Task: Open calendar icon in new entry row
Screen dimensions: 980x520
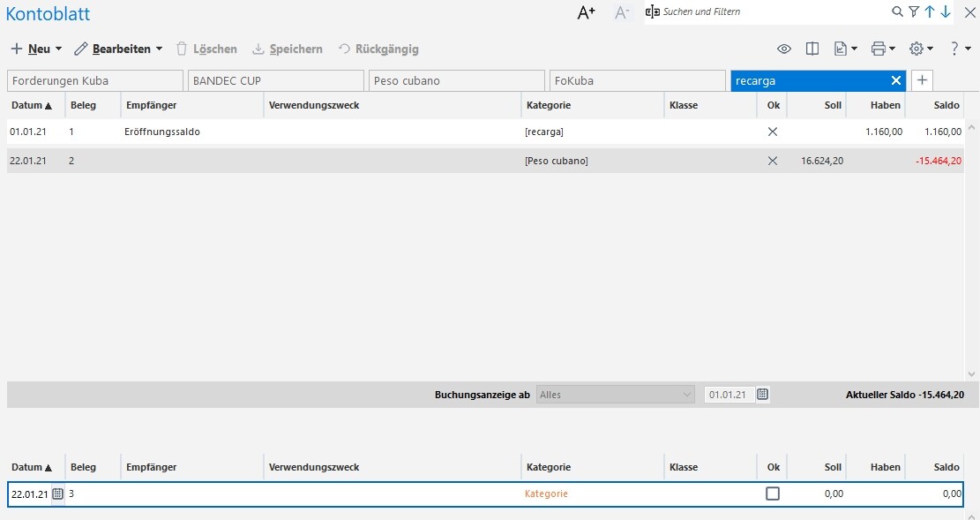Action: click(57, 494)
